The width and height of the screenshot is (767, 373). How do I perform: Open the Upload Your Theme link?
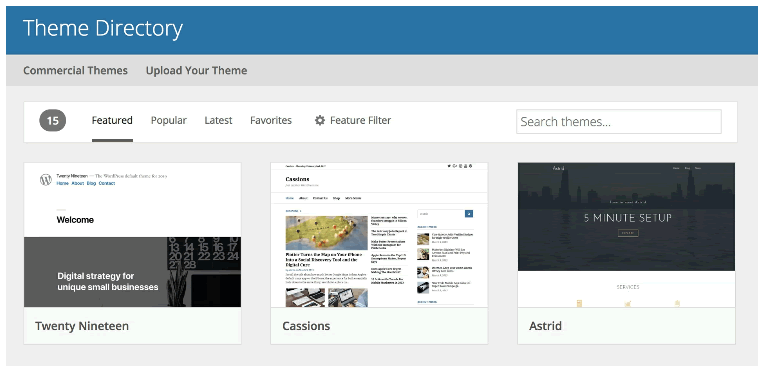pyautogui.click(x=196, y=70)
